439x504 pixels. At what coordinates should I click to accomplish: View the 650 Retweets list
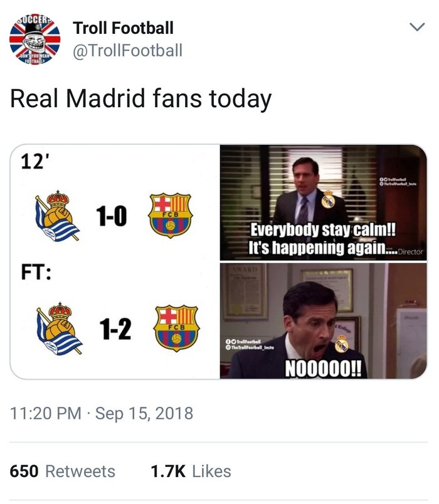(x=63, y=471)
